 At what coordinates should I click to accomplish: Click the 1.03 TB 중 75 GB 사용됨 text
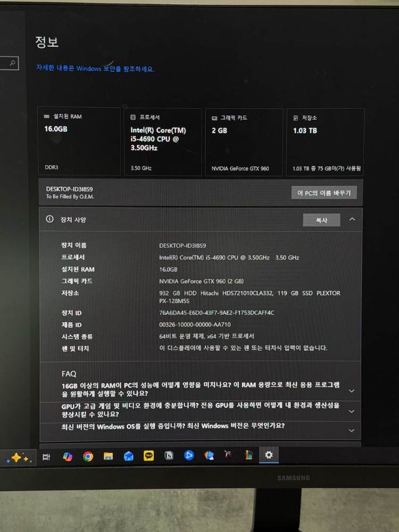tap(327, 168)
